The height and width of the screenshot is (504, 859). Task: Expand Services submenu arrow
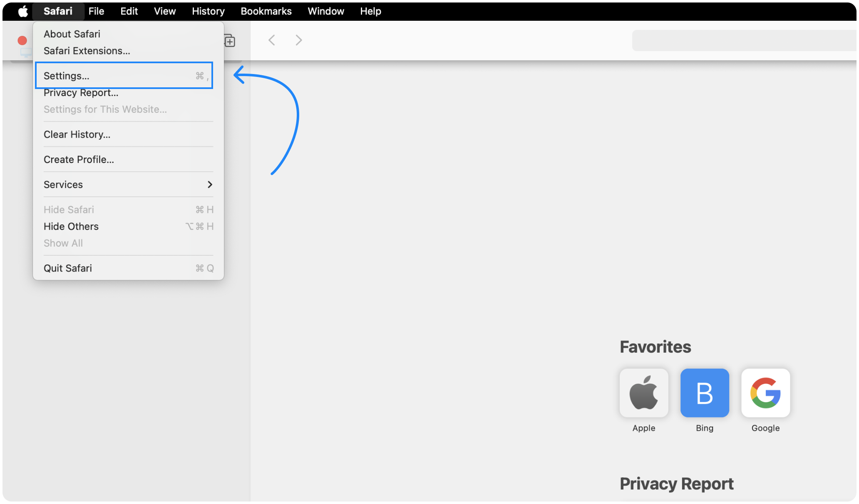[x=210, y=184]
